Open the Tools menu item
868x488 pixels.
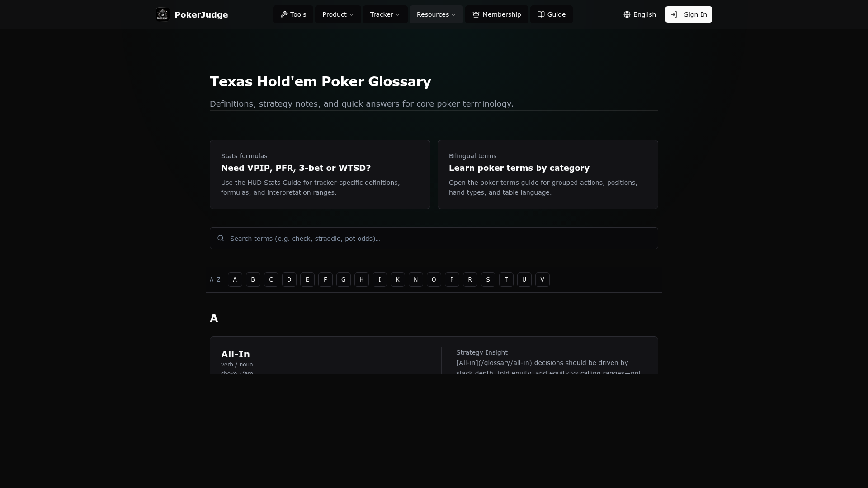293,14
